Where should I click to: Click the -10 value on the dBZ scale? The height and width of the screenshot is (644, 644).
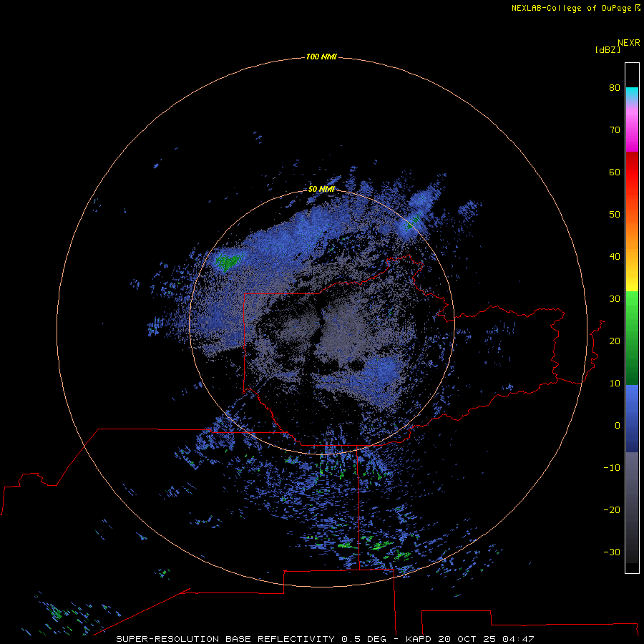(x=612, y=468)
